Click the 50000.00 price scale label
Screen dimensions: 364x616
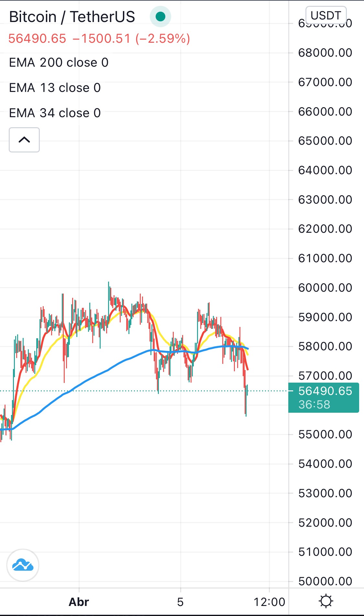click(x=325, y=581)
